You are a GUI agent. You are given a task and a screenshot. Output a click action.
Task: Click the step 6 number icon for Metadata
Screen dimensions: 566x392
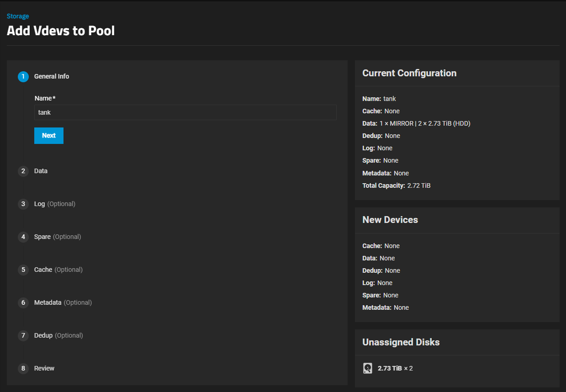click(x=23, y=302)
